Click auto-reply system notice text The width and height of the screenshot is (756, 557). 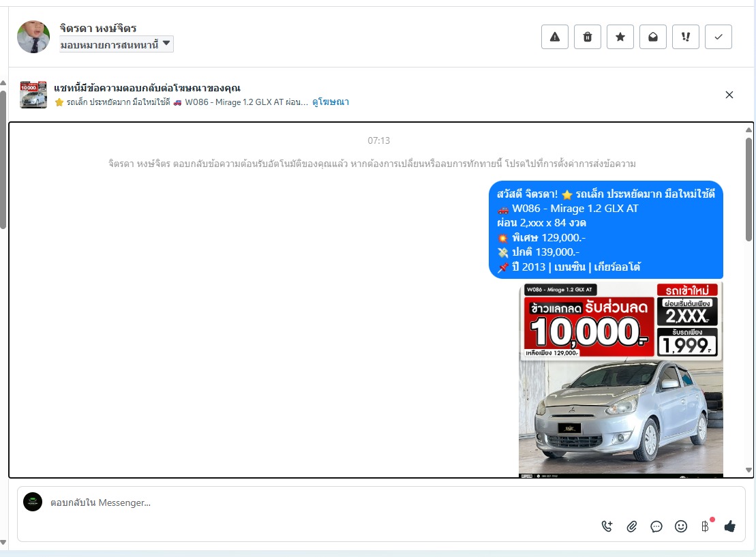coord(372,164)
